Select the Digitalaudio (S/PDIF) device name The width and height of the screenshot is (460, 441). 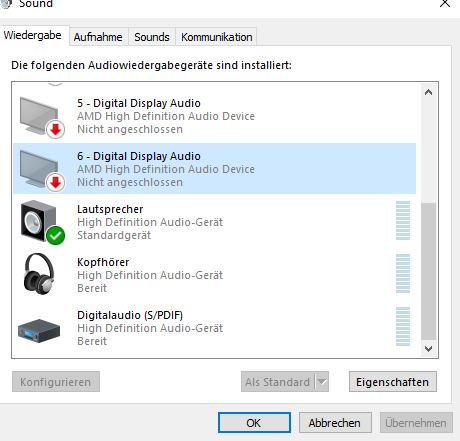click(130, 315)
